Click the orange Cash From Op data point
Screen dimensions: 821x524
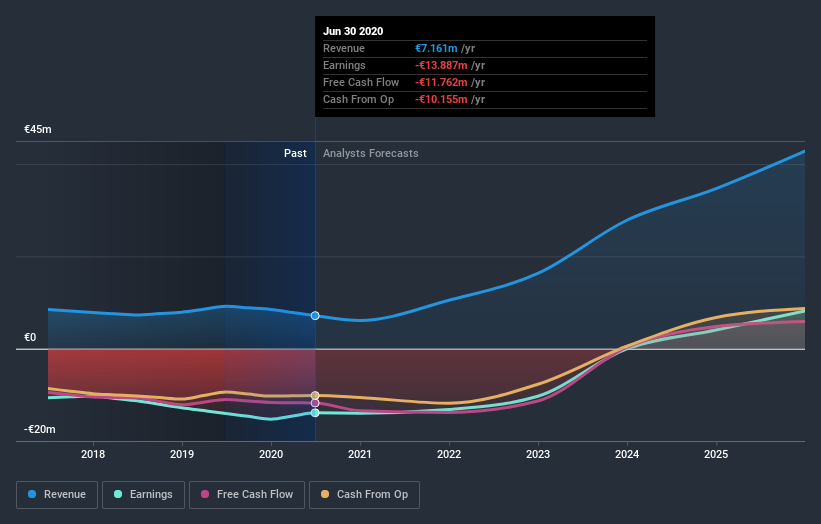click(315, 396)
